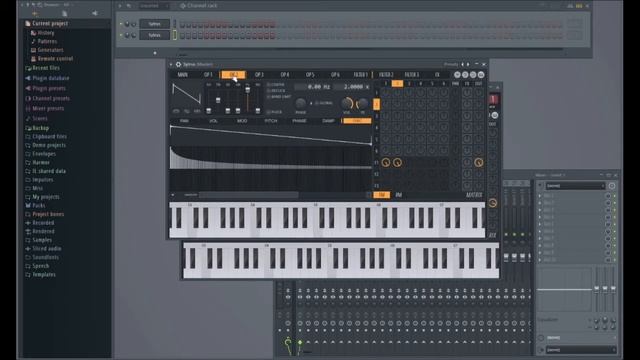Click the MATRIX label button
The width and height of the screenshot is (640, 360).
click(x=474, y=195)
